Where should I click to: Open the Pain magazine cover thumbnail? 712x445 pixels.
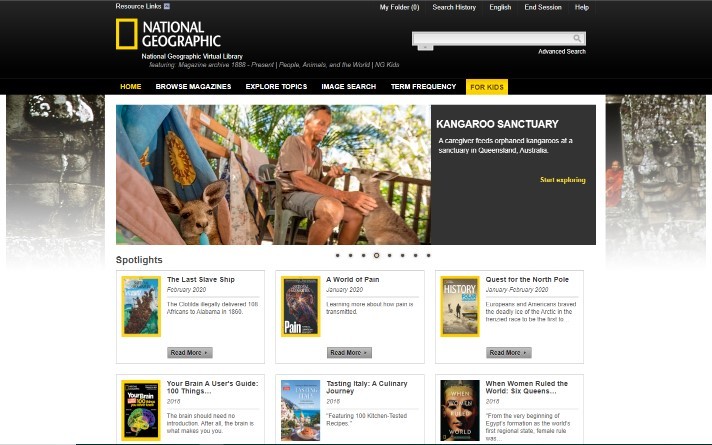click(x=301, y=307)
